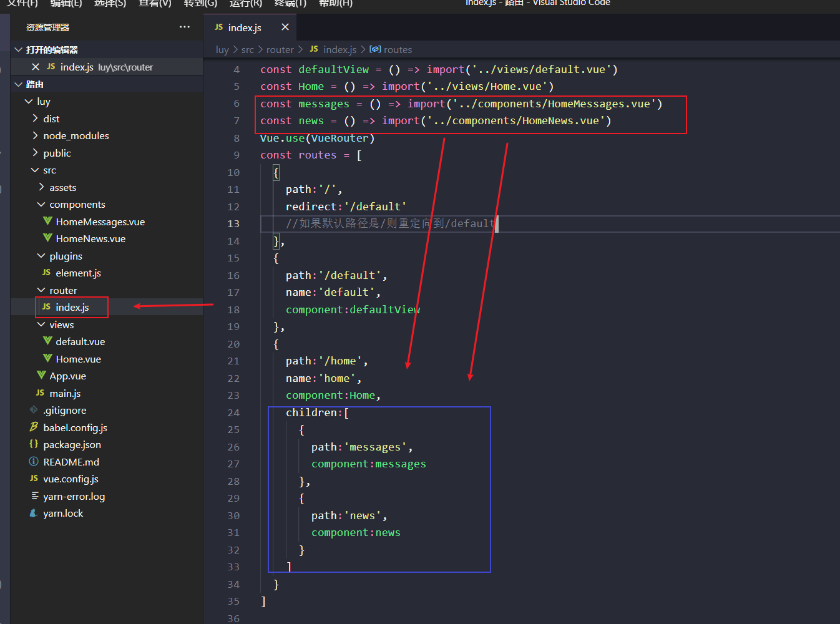The height and width of the screenshot is (624, 840).
Task: Click the routes breadcrumb segment
Action: [398, 49]
